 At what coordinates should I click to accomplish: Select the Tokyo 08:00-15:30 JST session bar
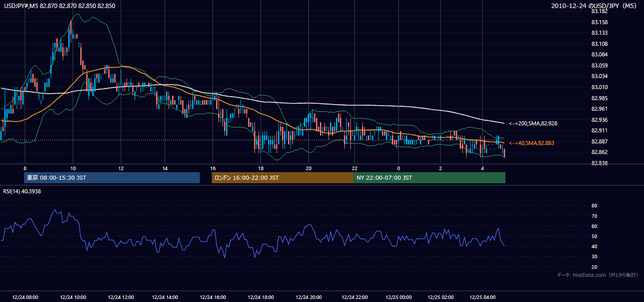point(112,178)
